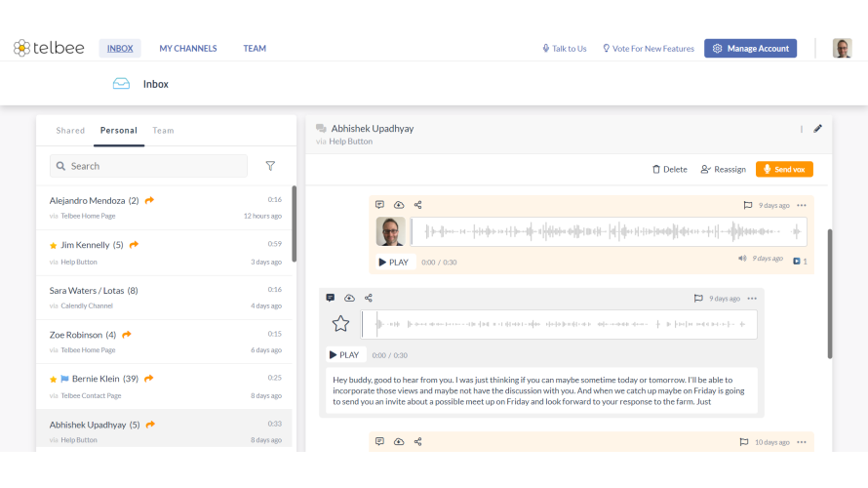Open the inbox filter funnel icon
This screenshot has height=488, width=868.
point(270,166)
